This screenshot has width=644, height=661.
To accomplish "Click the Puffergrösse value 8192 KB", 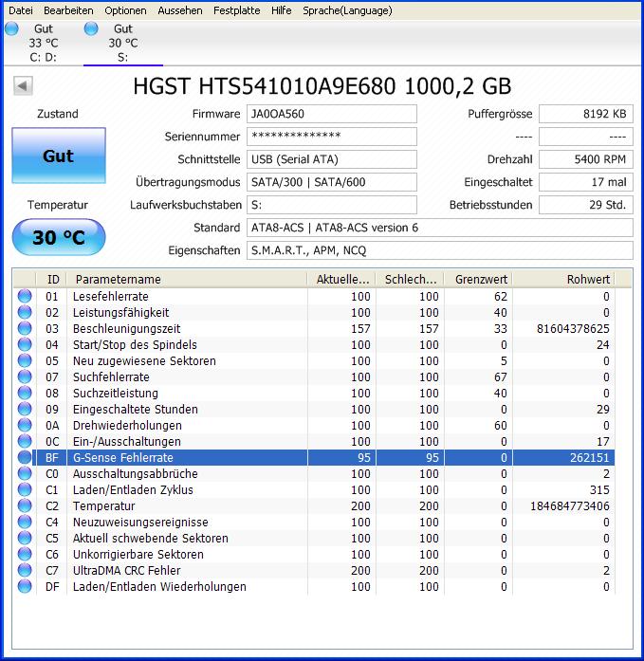I will click(586, 114).
